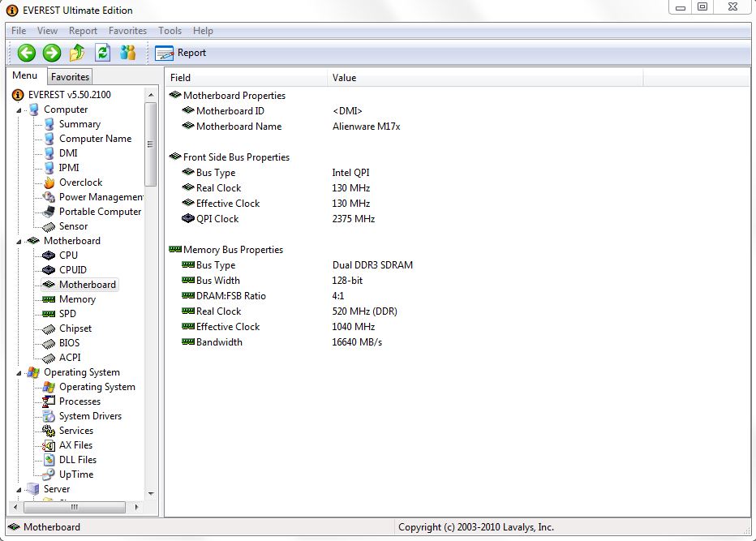Open System Drivers icon in tree
Image resolution: width=756 pixels, height=541 pixels.
pos(49,416)
